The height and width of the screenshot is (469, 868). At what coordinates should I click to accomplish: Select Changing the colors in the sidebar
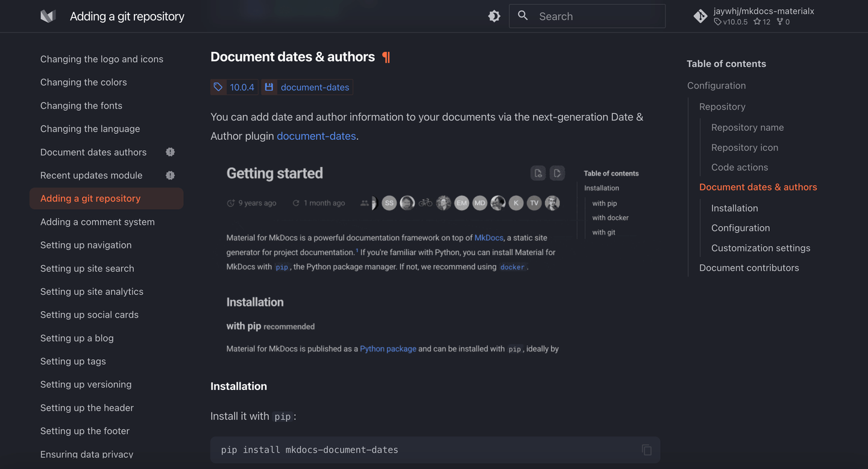pos(84,82)
